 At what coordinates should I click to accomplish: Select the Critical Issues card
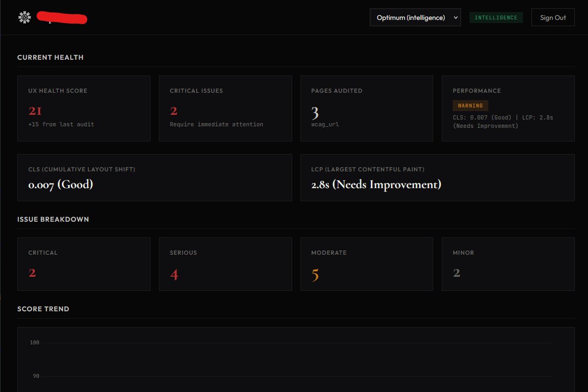pos(226,107)
